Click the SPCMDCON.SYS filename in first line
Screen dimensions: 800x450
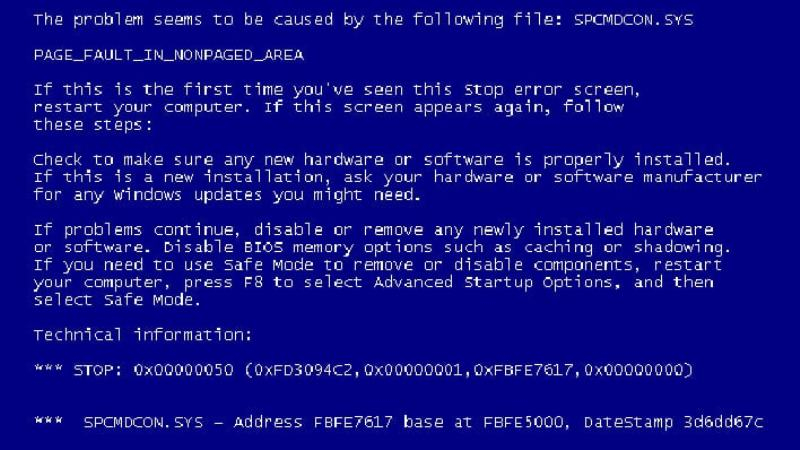[x=633, y=20]
